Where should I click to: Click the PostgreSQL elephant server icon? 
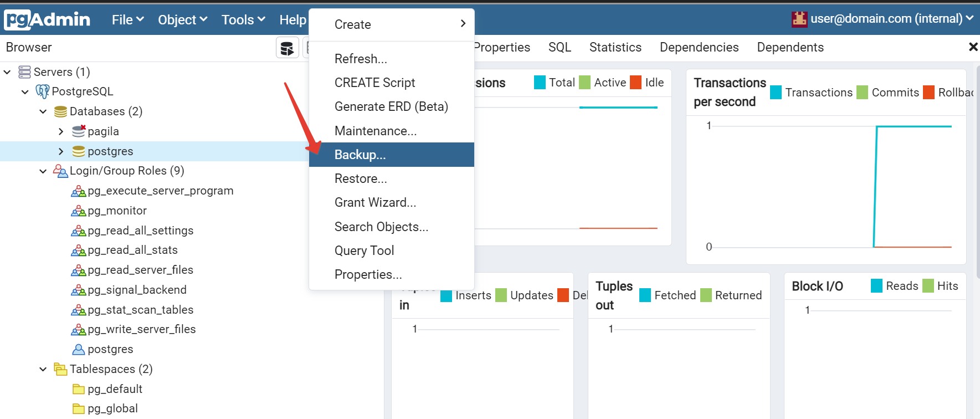click(42, 91)
